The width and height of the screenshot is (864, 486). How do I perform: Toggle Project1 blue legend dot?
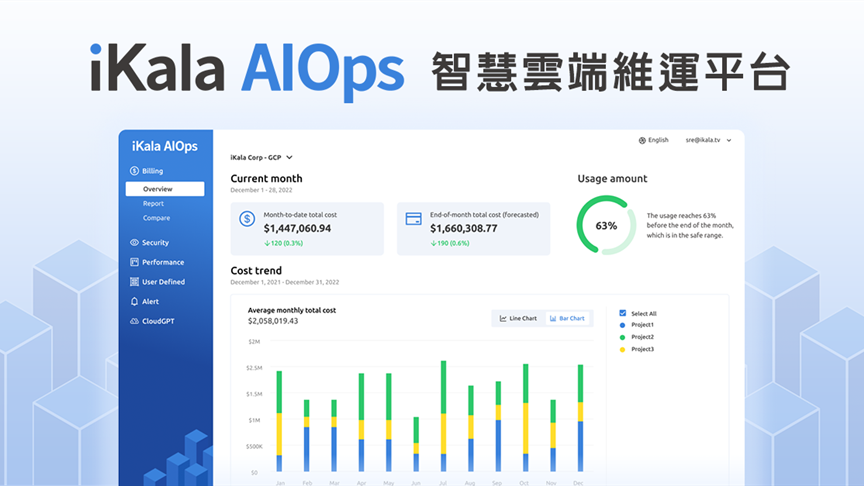(x=623, y=325)
